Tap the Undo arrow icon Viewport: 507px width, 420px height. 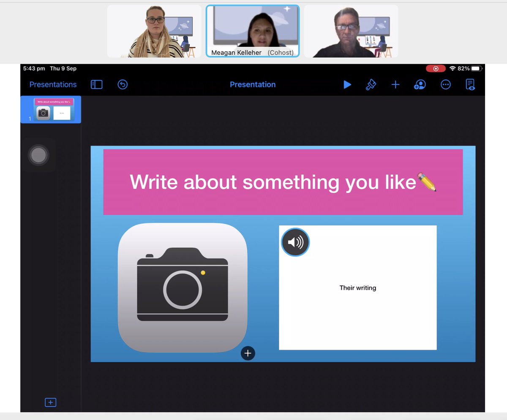coord(123,85)
